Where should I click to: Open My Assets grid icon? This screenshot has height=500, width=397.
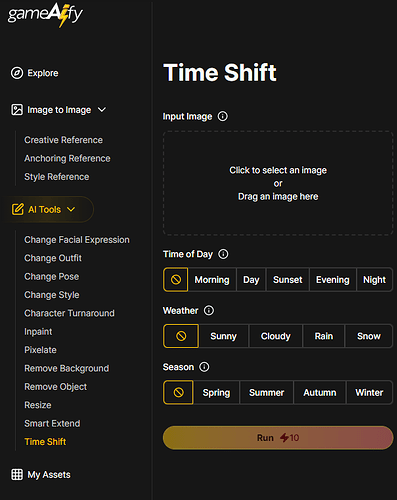pyautogui.click(x=17, y=474)
